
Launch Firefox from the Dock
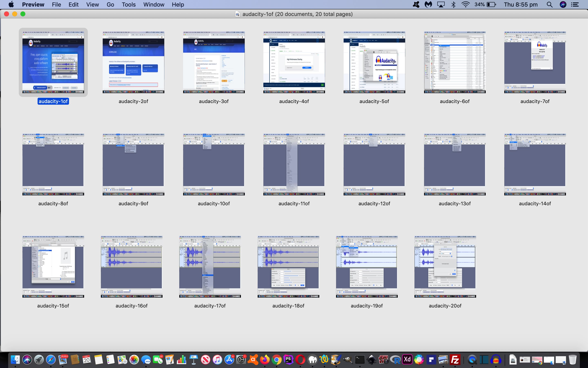click(265, 359)
